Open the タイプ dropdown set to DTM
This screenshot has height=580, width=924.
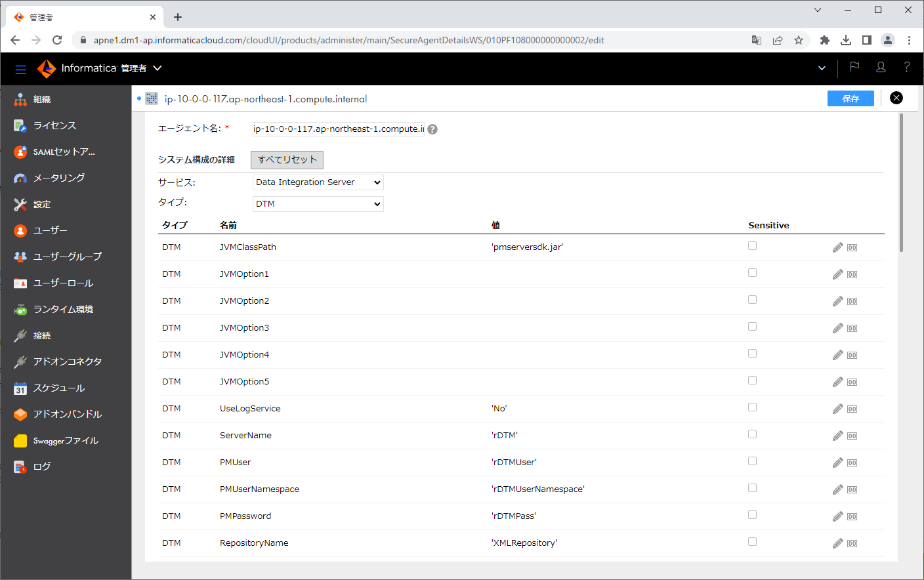pos(318,203)
